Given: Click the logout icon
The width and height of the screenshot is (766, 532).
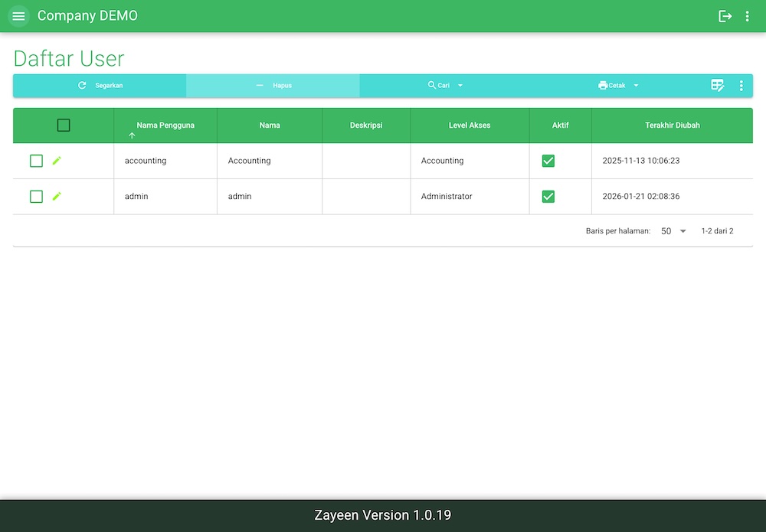Looking at the screenshot, I should tap(725, 15).
